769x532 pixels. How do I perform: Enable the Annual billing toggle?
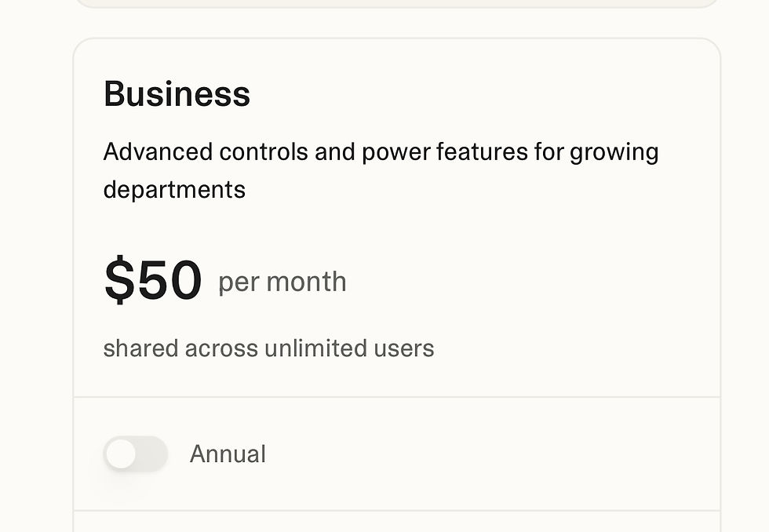click(x=136, y=454)
